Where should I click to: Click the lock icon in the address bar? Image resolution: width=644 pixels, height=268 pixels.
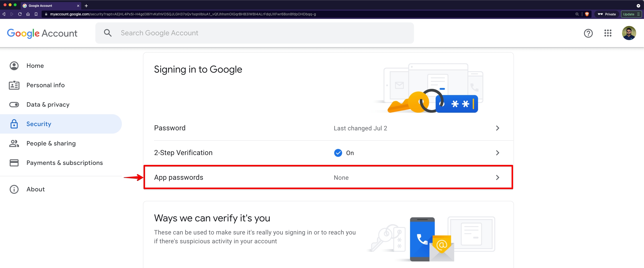pyautogui.click(x=46, y=14)
